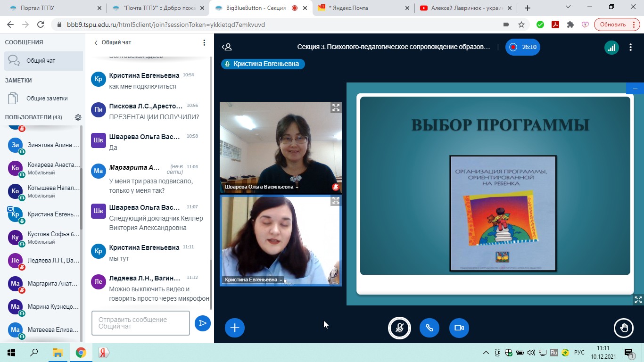Image resolution: width=644 pixels, height=362 pixels.
Task: Share webcam with the camera button
Action: click(x=459, y=328)
